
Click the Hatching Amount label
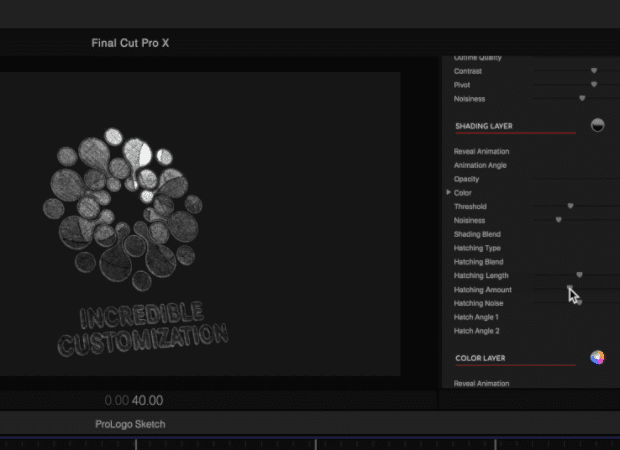(482, 290)
